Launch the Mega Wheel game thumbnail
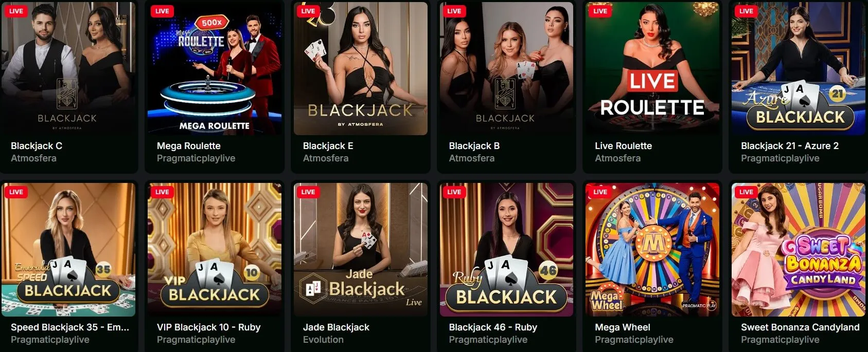 pyautogui.click(x=652, y=250)
